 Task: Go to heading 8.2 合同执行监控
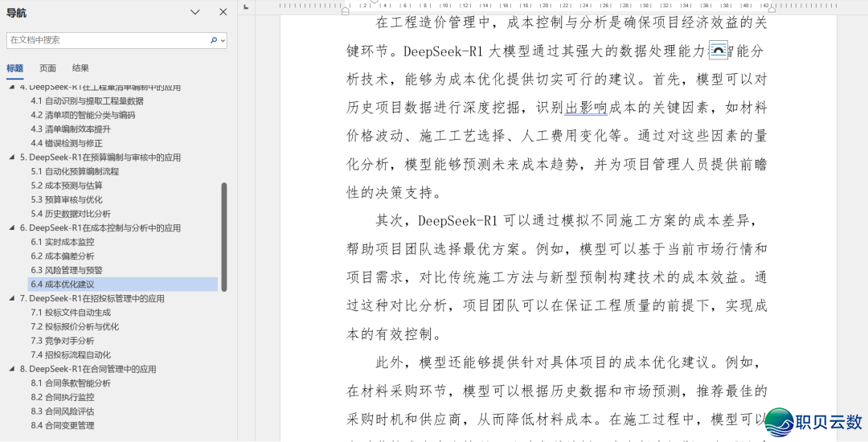[x=63, y=397]
